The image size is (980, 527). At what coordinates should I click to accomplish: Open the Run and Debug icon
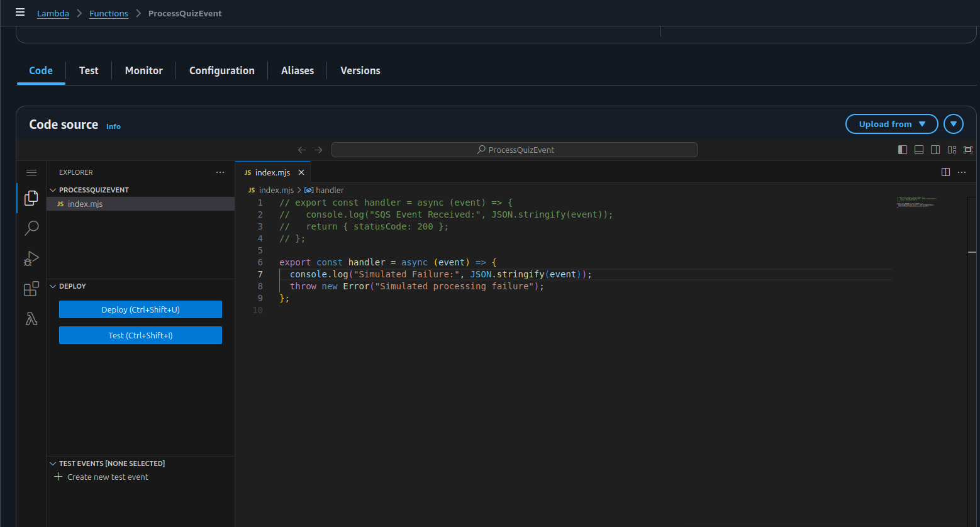click(x=31, y=258)
